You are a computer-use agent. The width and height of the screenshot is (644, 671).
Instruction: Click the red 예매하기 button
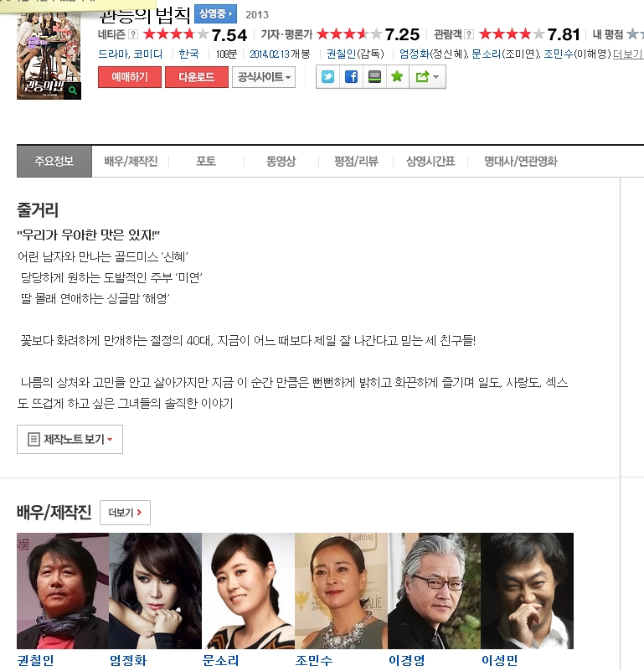pos(130,77)
